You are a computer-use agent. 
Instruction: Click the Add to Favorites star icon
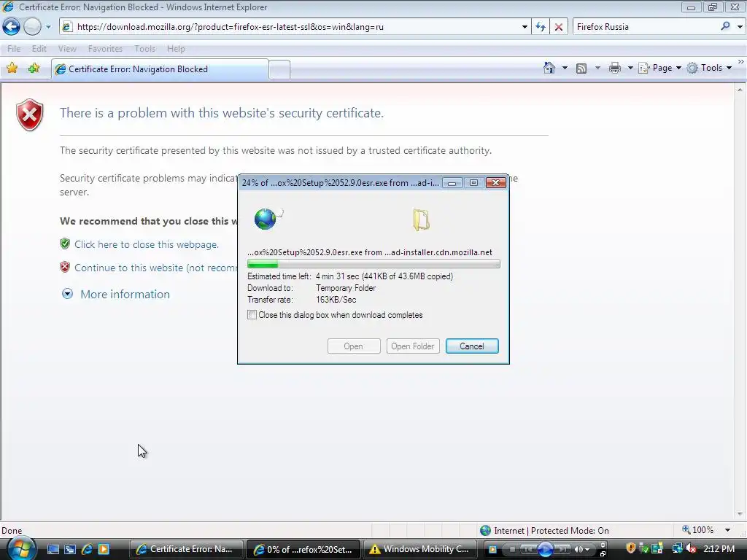pyautogui.click(x=34, y=69)
